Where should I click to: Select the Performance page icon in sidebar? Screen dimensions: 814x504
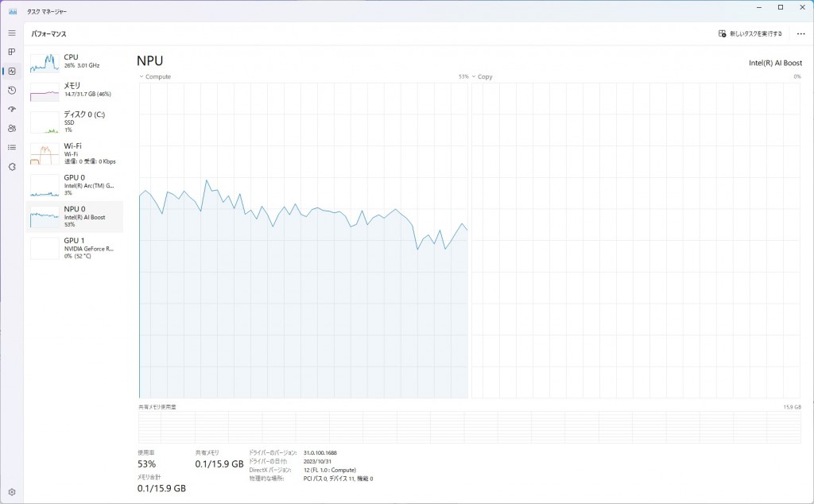point(12,71)
